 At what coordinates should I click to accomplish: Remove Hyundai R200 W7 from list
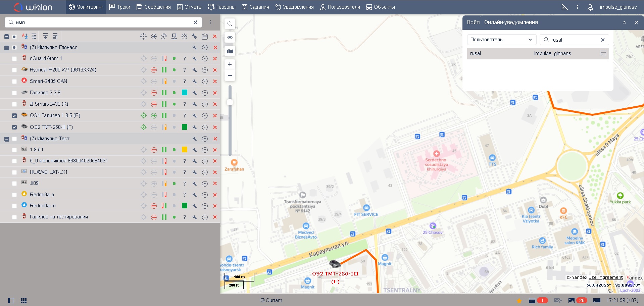215,70
